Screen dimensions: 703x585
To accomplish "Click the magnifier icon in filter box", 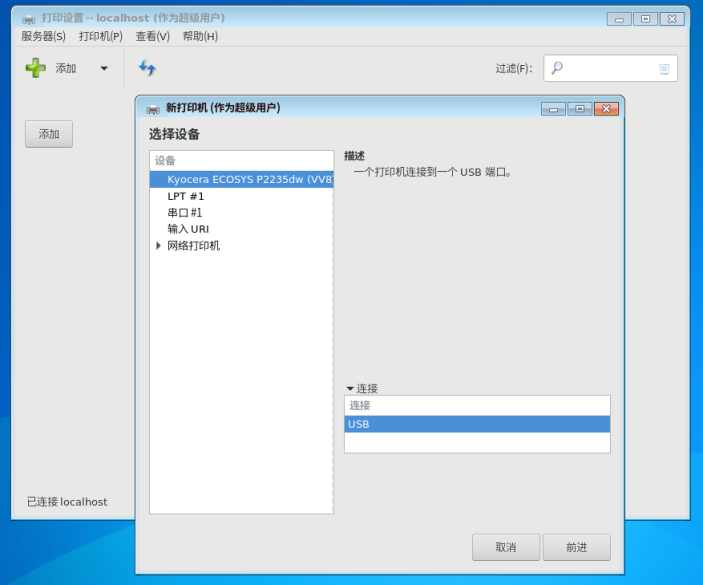I will [x=557, y=68].
